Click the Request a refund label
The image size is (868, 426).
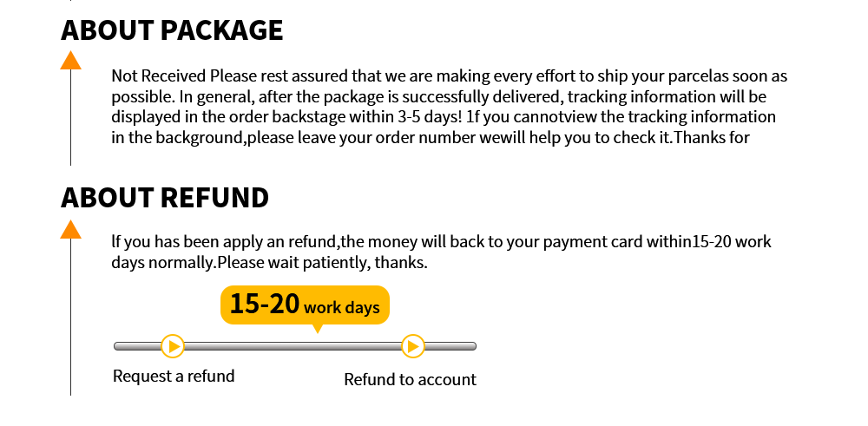174,377
